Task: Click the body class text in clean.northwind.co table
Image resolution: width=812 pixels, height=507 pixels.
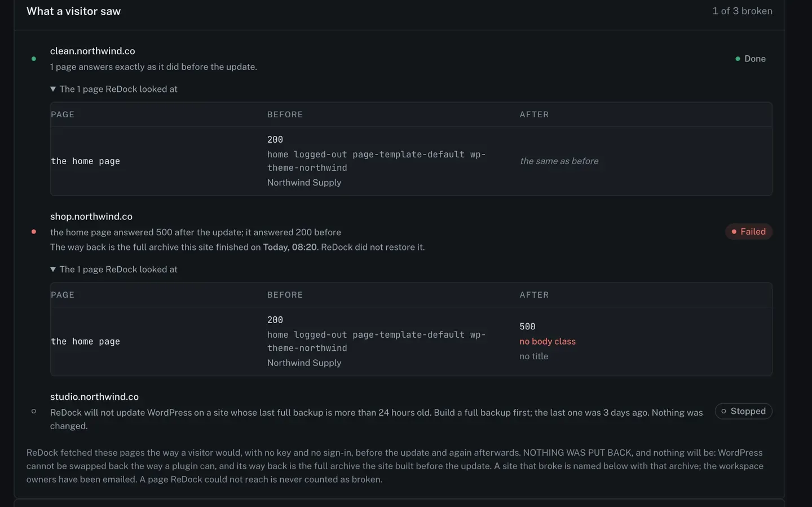Action: point(377,161)
